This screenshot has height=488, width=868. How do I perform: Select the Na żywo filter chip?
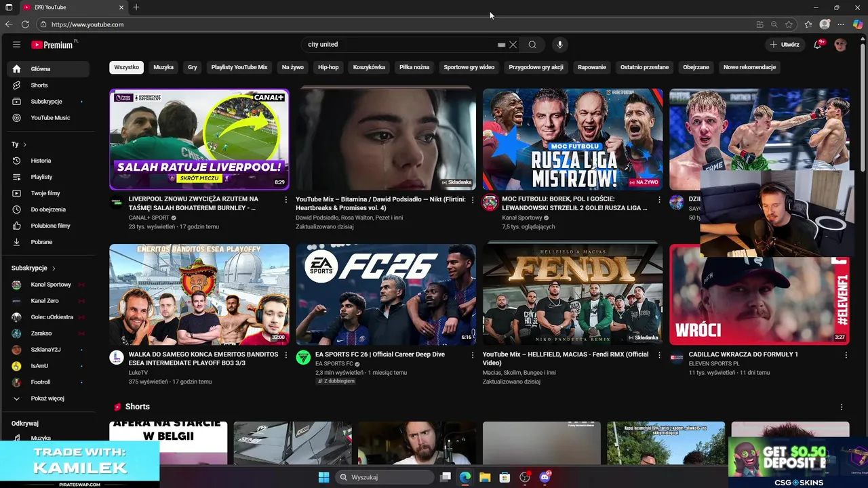[x=293, y=67]
